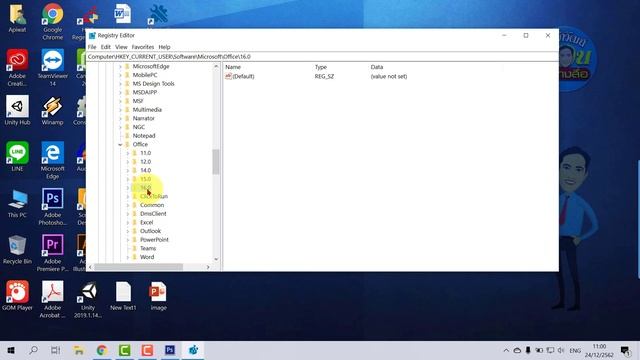The width and height of the screenshot is (640, 360).
Task: Select the Notepad registry key
Action: [x=144, y=136]
